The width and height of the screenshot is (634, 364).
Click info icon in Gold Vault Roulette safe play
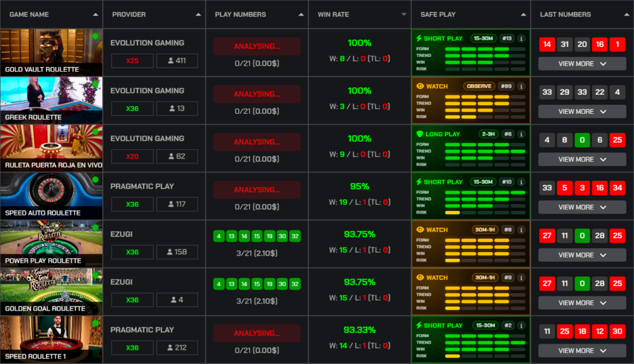(521, 38)
